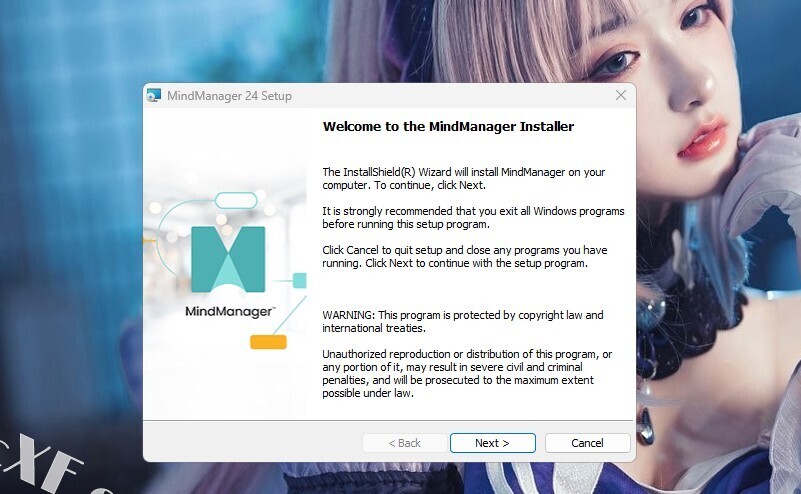The width and height of the screenshot is (801, 494).
Task: Click the small teal square node graphic
Action: [299, 280]
